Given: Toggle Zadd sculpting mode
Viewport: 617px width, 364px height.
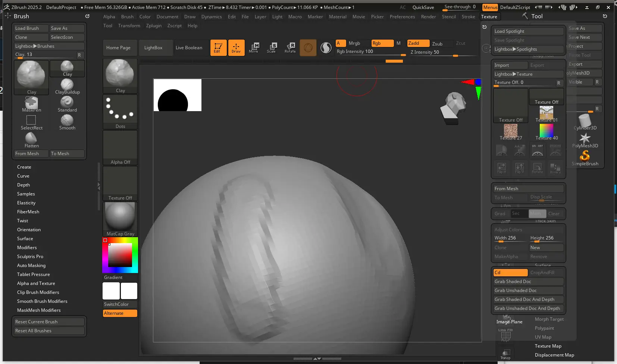Looking at the screenshot, I should (418, 43).
